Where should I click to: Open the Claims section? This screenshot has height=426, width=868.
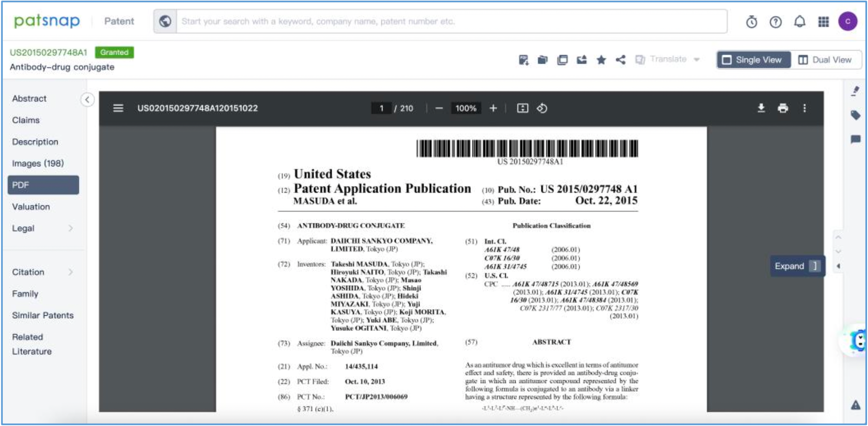(x=26, y=120)
